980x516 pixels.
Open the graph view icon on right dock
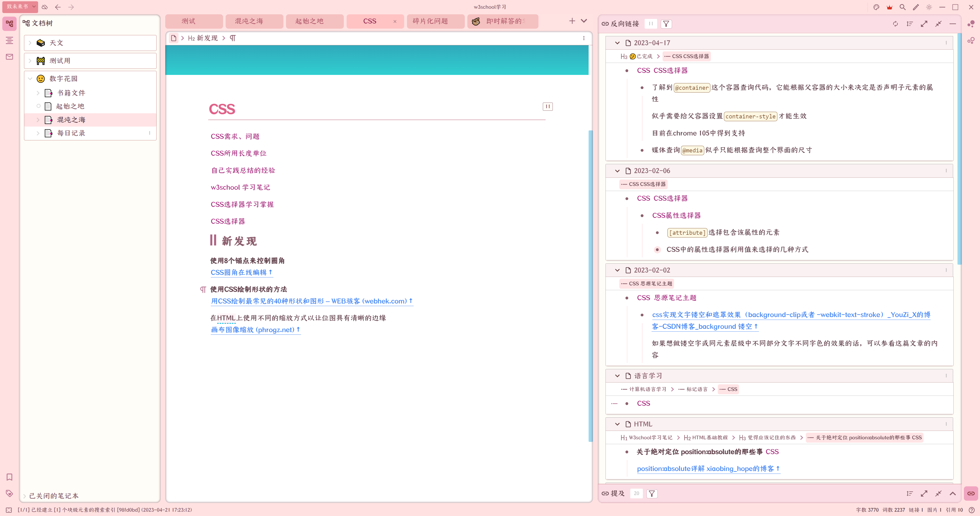pos(971,24)
